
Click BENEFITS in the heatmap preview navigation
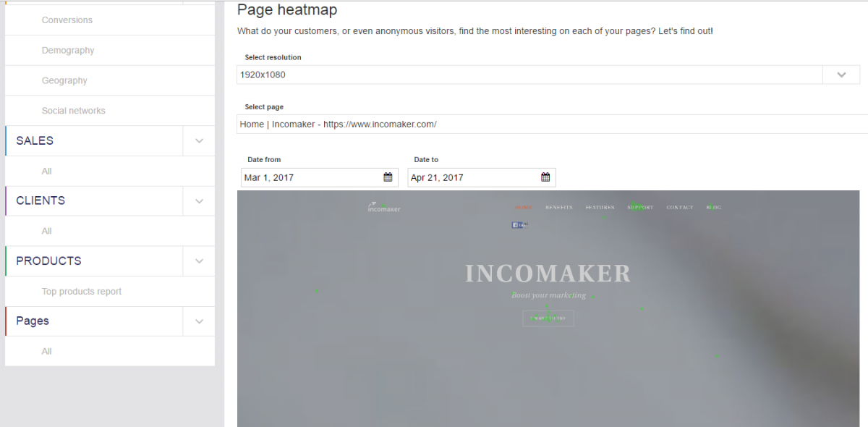click(x=559, y=208)
